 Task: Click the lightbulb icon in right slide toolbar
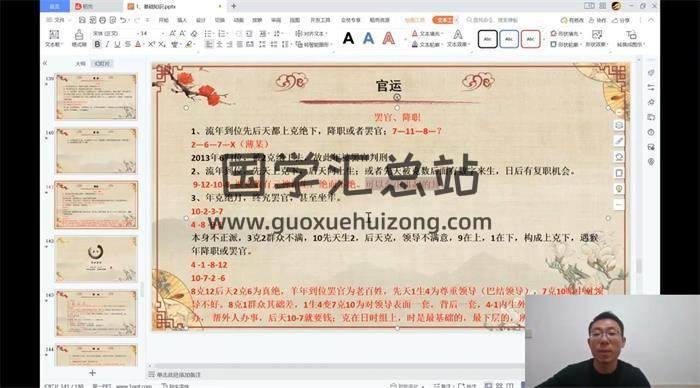(x=619, y=188)
